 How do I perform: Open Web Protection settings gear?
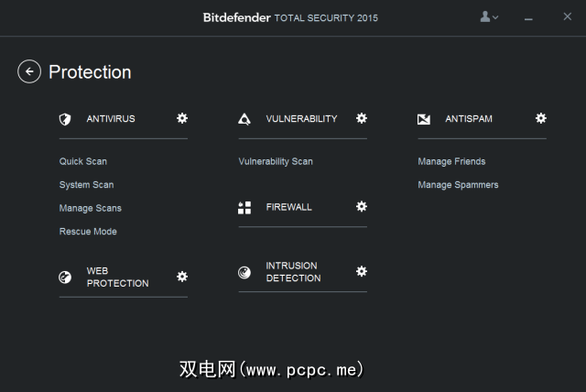[x=182, y=277]
